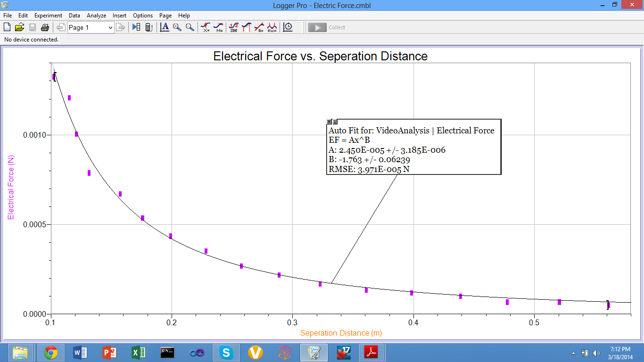Viewport: 644px width, 362px height.
Task: Open the Data Collection timing settings
Action: [x=287, y=27]
